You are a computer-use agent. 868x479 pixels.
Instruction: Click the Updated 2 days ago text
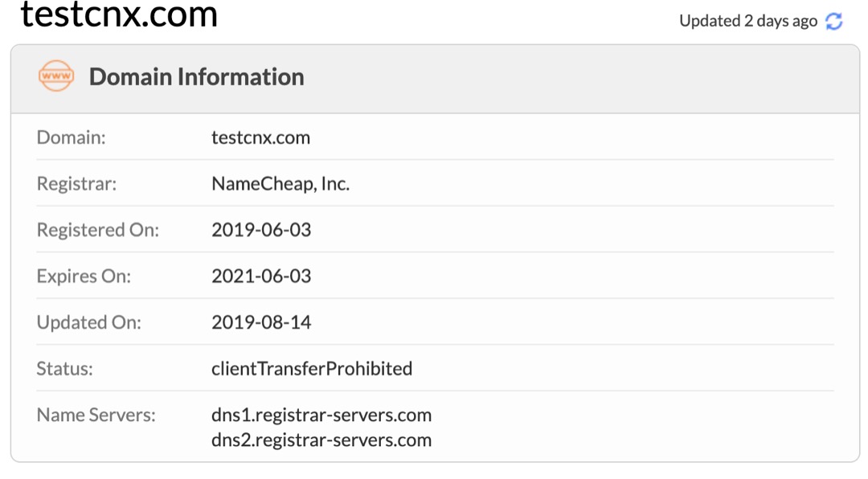pos(748,21)
